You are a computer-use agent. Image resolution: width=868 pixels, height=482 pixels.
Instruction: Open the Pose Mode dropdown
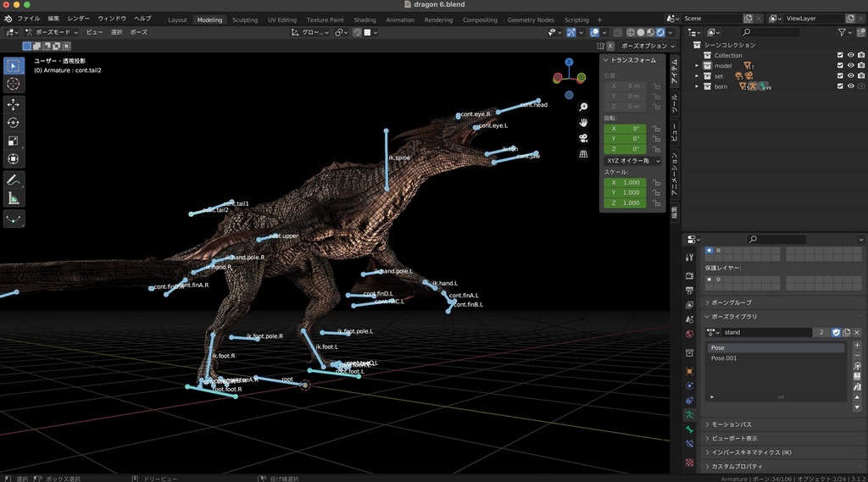point(52,32)
